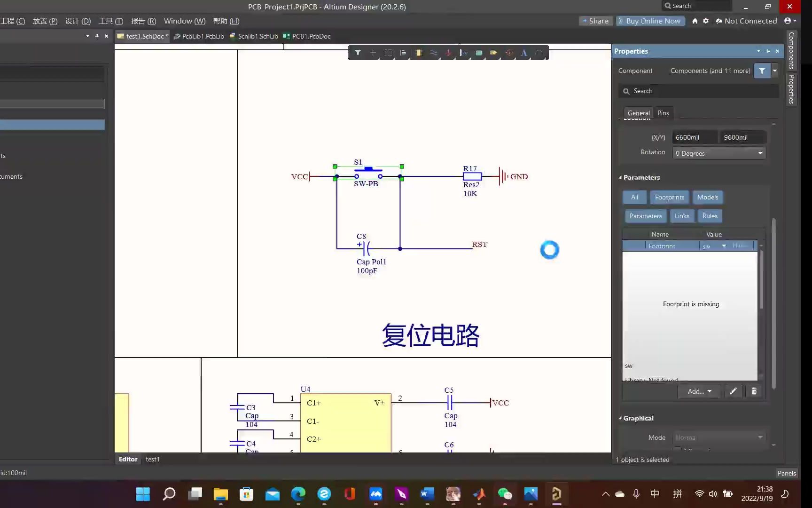Select the Place Text String tool
This screenshot has width=812, height=508.
(x=524, y=53)
